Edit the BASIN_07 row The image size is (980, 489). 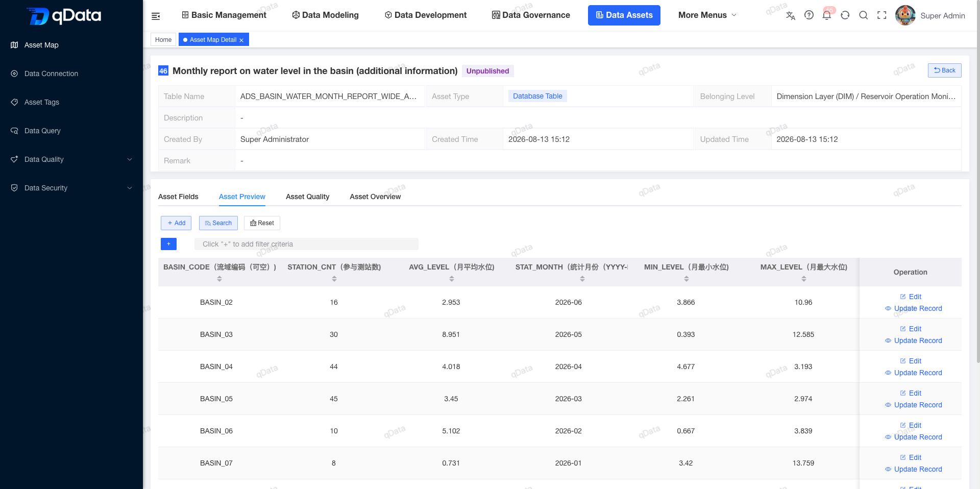pyautogui.click(x=911, y=457)
